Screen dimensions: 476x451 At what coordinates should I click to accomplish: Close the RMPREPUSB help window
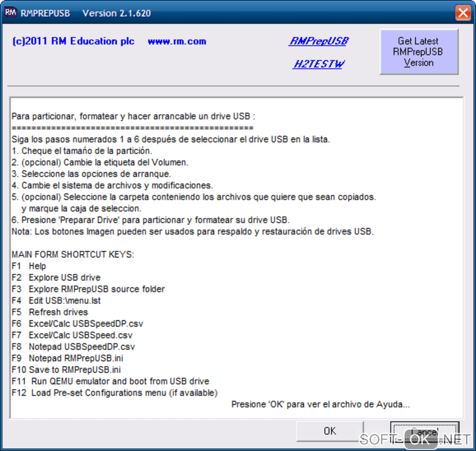[x=462, y=13]
